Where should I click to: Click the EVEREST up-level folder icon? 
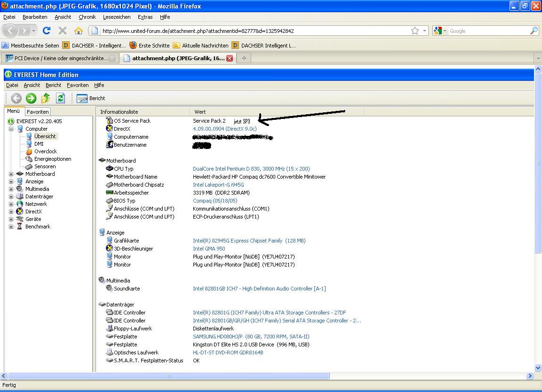coord(46,98)
